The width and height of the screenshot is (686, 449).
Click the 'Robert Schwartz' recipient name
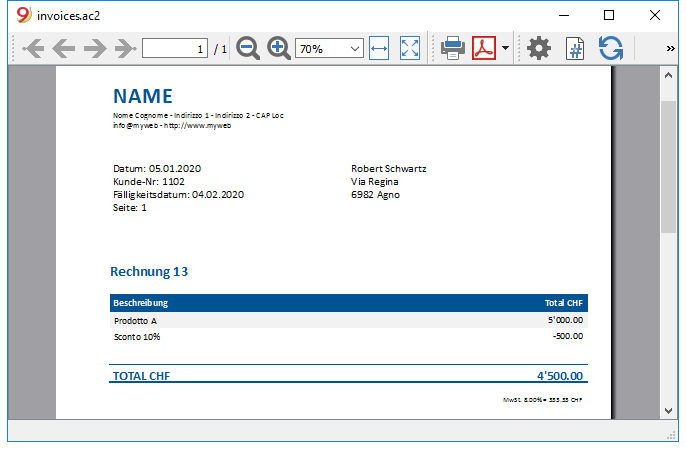pyautogui.click(x=388, y=168)
